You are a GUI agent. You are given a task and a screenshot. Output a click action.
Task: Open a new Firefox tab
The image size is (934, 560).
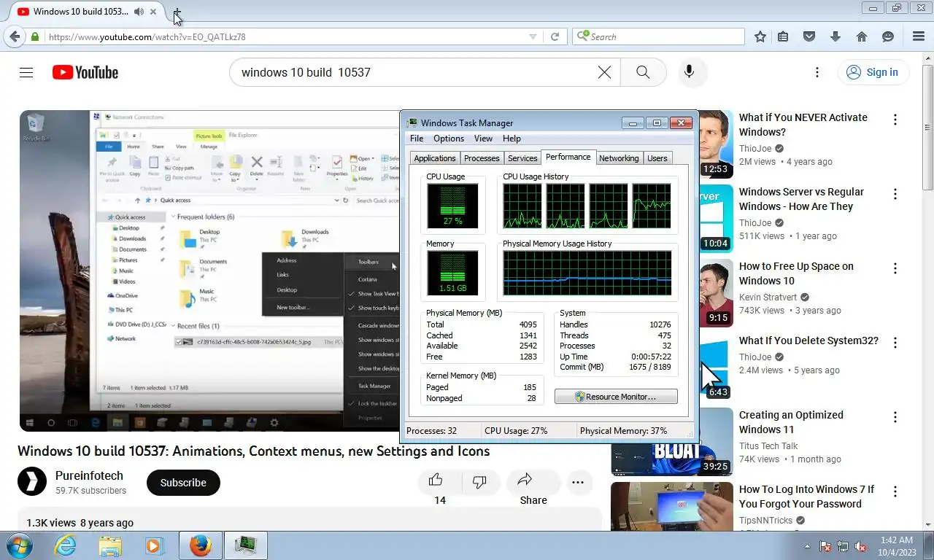pos(177,12)
